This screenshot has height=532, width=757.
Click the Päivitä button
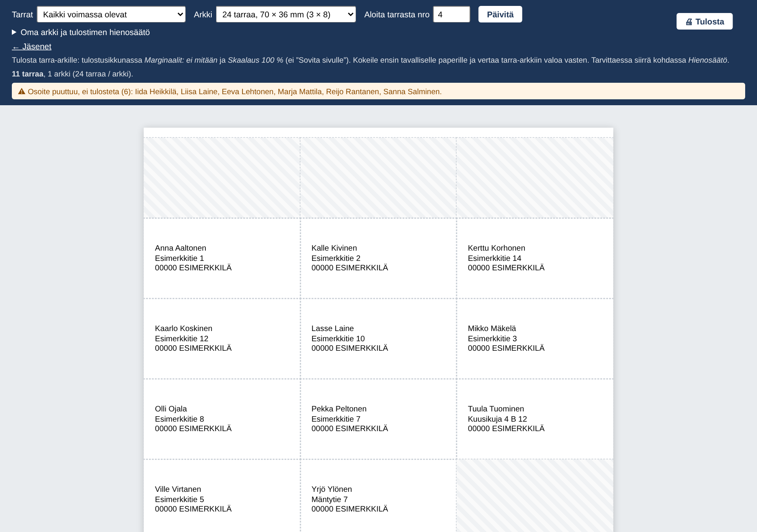click(x=500, y=15)
